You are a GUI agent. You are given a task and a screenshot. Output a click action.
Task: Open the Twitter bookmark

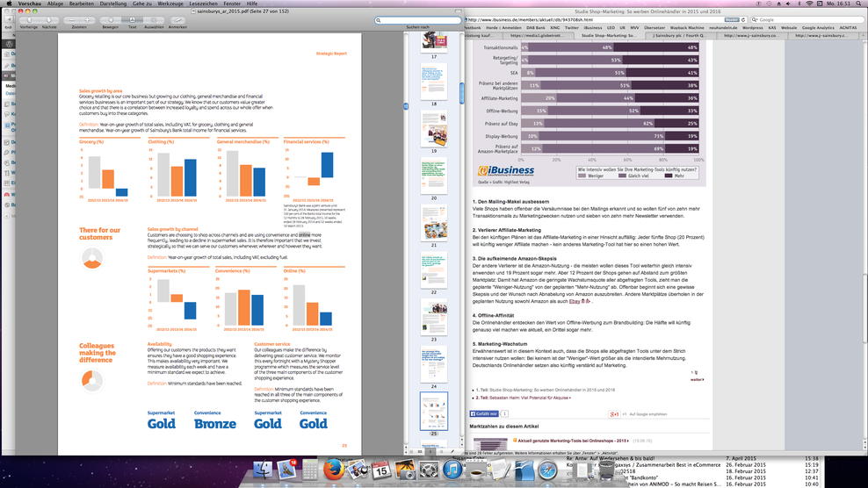click(571, 28)
